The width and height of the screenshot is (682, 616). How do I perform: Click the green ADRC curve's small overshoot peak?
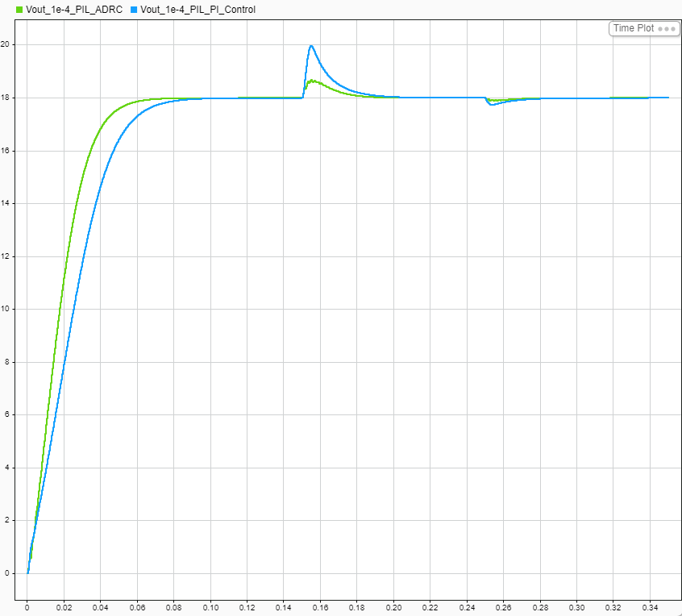point(312,81)
